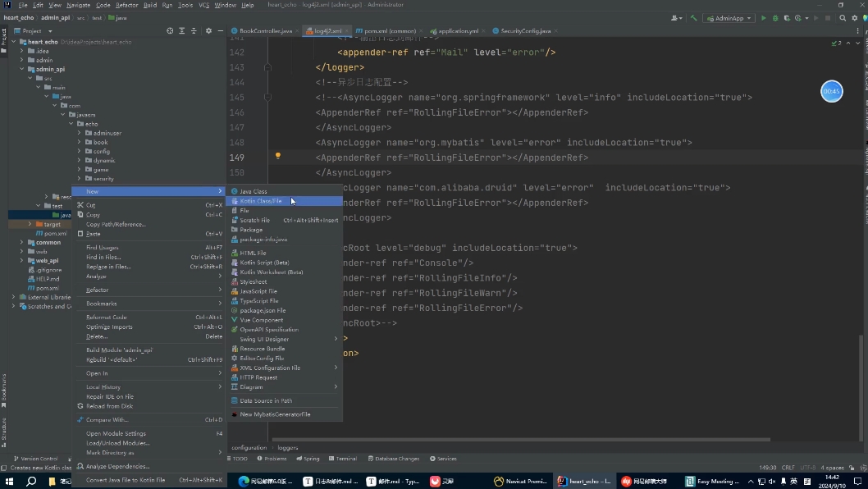Screen dimensions: 868x489
Task: Choose Package in New submenu
Action: 284,230
